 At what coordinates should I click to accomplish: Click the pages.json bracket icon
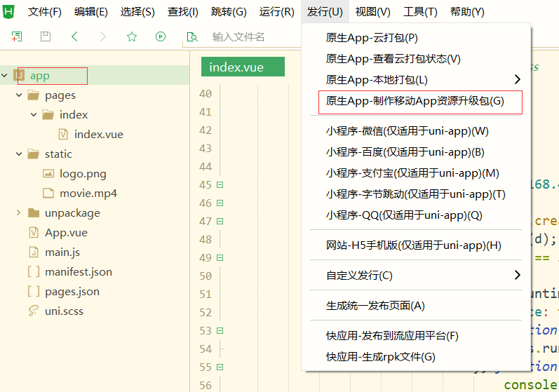pos(34,292)
